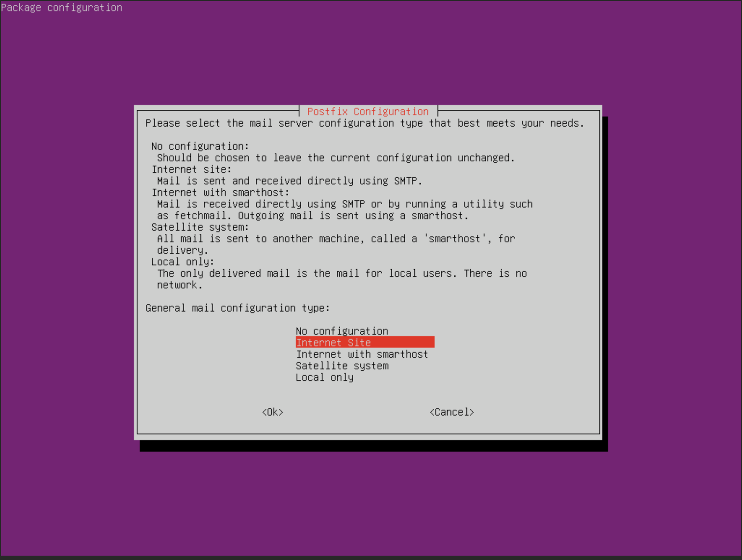Click the 'Satellite system:' description heading
The height and width of the screenshot is (560, 742).
pyautogui.click(x=200, y=227)
